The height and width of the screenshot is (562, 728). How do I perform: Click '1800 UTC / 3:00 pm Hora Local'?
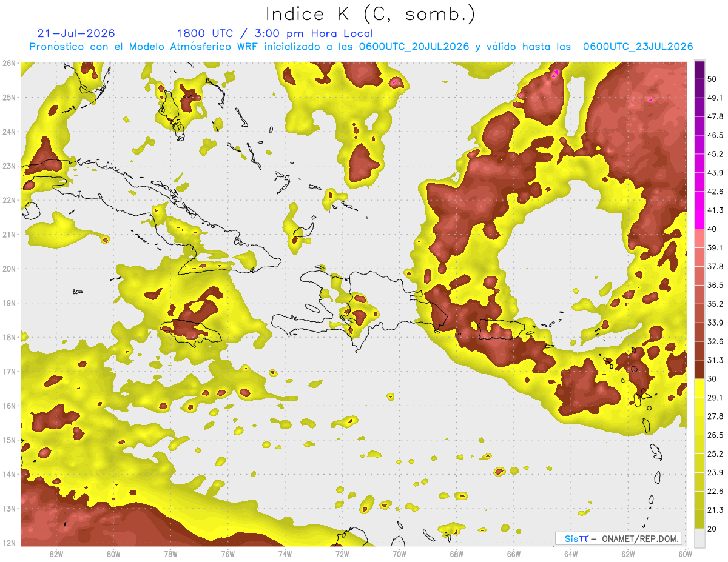[275, 33]
